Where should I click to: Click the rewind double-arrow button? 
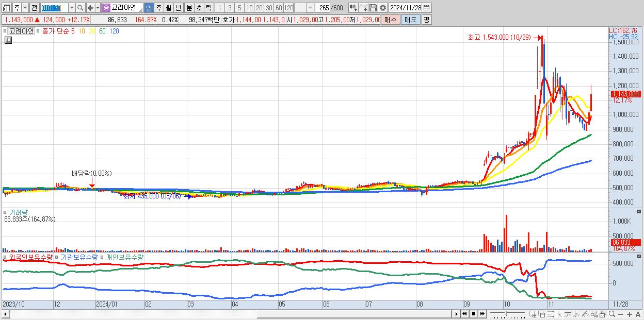(x=465, y=314)
